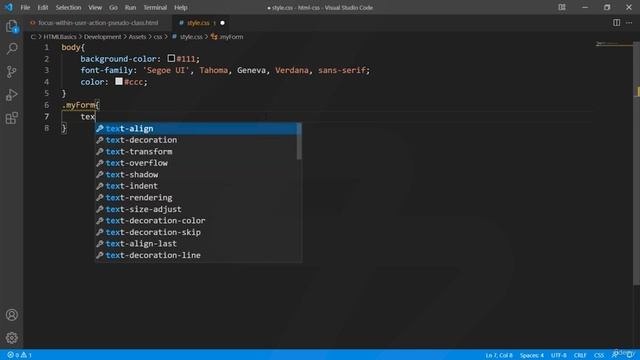Open the Source Control view
The width and height of the screenshot is (640, 360).
(11, 72)
